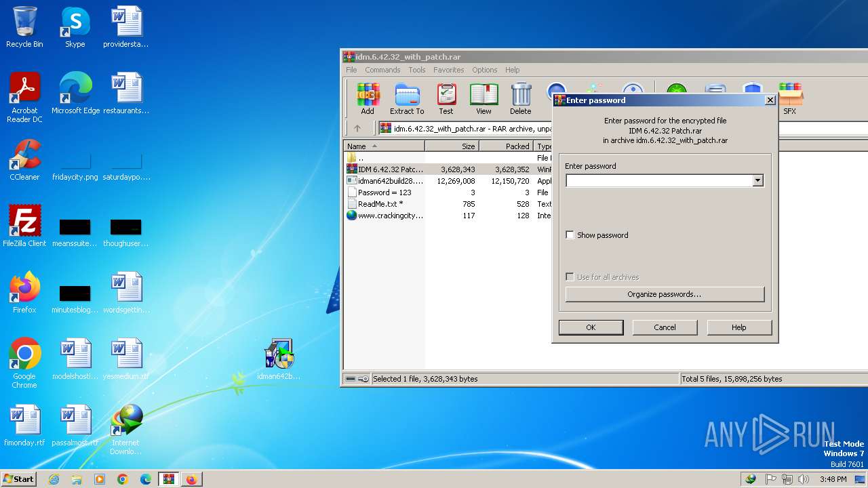Select the restaurants document desktop icon
Viewport: 868px width, 488px height.
(x=126, y=94)
